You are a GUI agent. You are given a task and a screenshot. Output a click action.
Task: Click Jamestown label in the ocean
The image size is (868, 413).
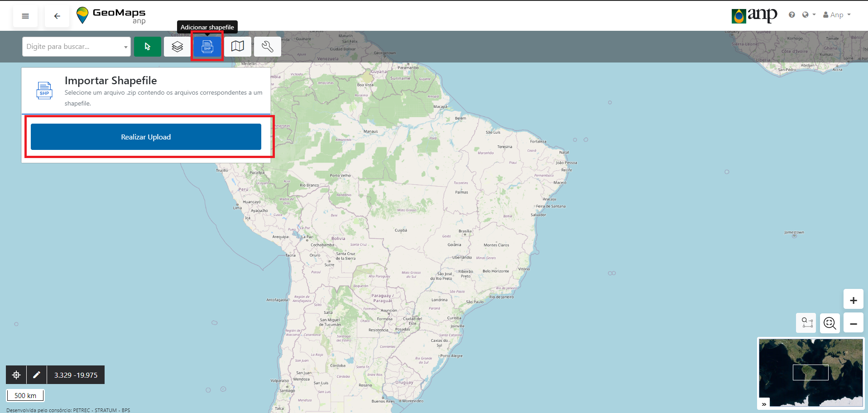click(794, 232)
